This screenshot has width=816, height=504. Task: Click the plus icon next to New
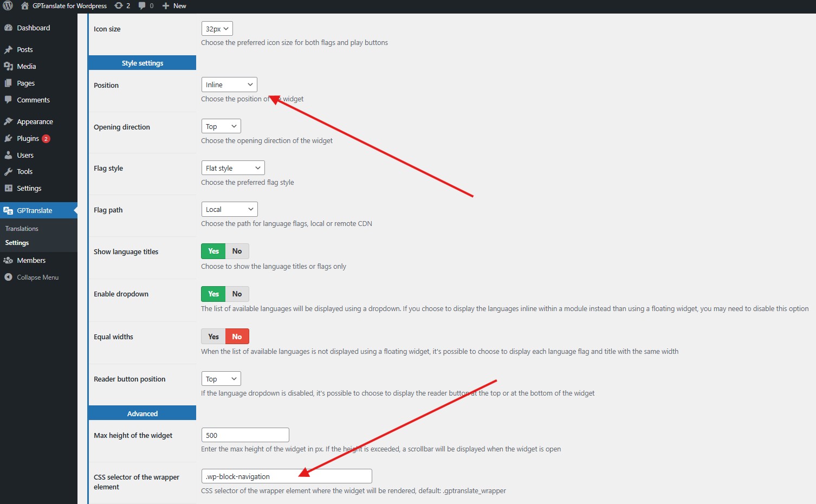pyautogui.click(x=166, y=6)
